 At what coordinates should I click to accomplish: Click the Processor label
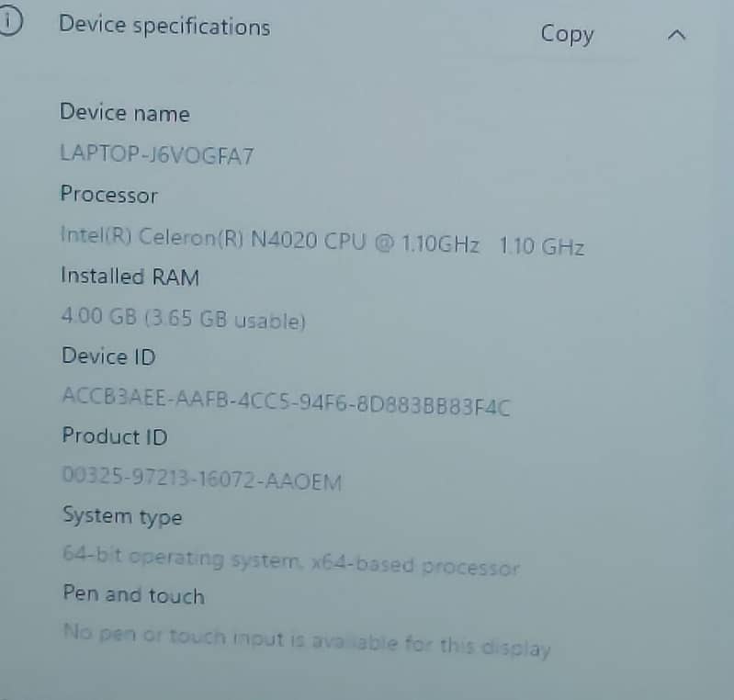(109, 195)
